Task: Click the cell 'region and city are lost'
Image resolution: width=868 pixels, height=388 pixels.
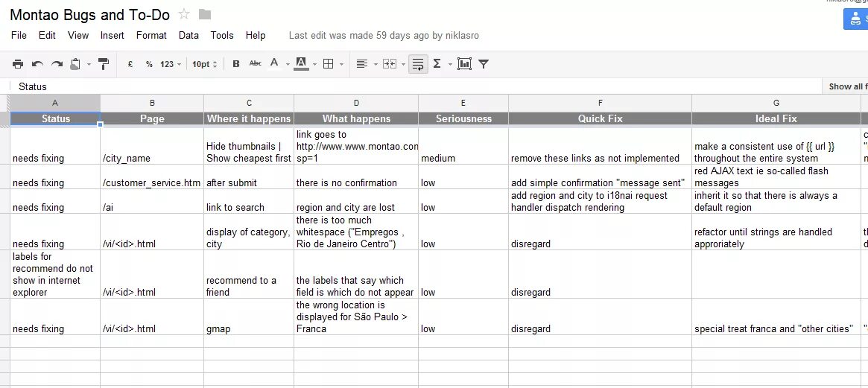Action: 356,202
